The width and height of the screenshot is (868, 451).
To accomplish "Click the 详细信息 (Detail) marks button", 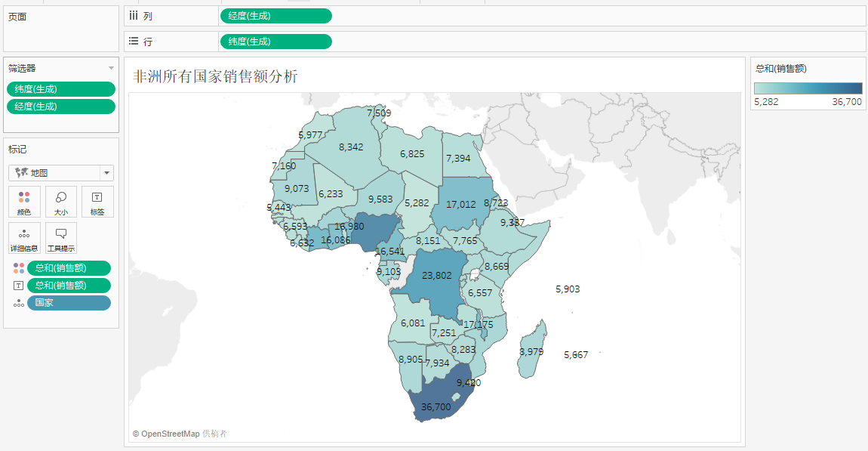I will pyautogui.click(x=24, y=238).
